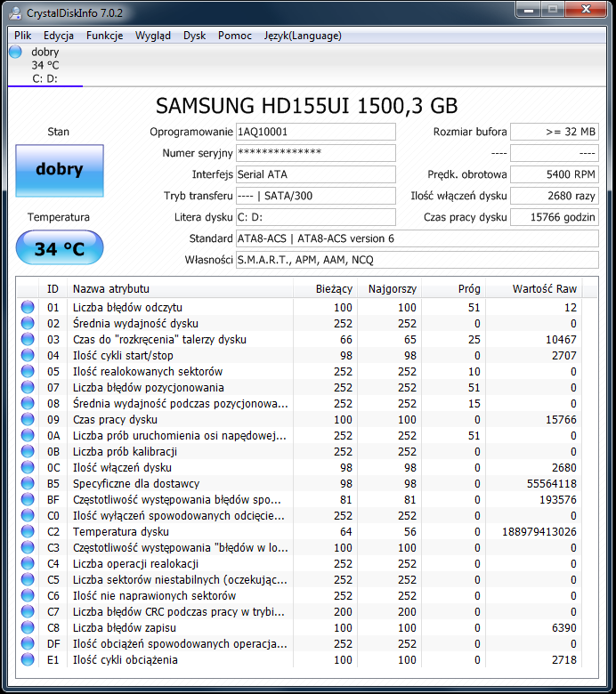Open the Plik menu
This screenshot has width=616, height=694.
[23, 36]
